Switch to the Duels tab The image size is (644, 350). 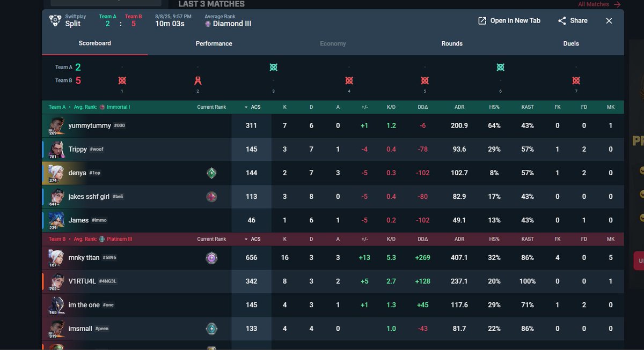click(571, 43)
